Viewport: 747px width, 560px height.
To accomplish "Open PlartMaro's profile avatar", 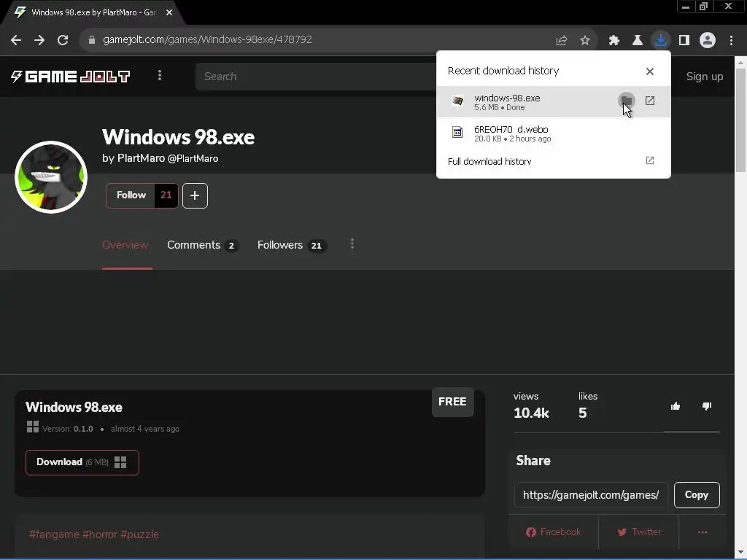I will pyautogui.click(x=51, y=177).
